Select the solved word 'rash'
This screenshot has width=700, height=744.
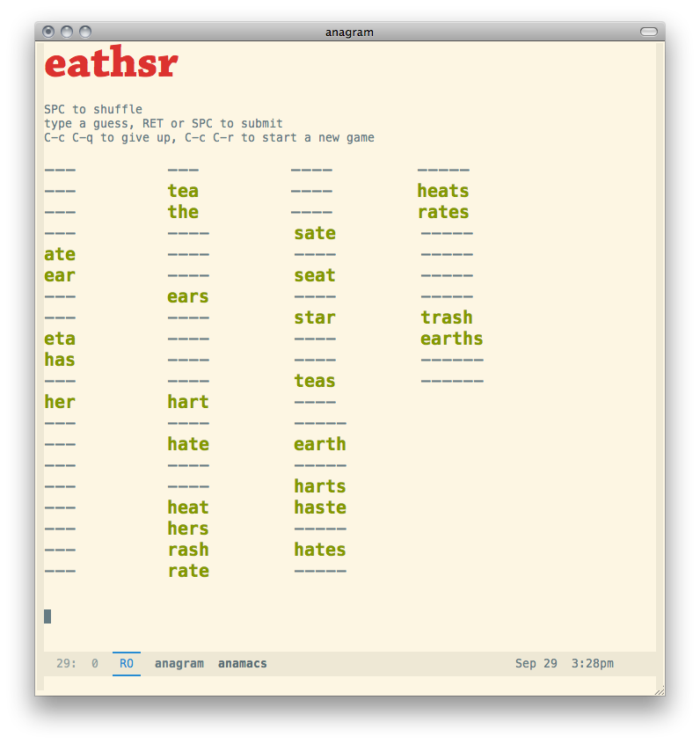coord(188,550)
